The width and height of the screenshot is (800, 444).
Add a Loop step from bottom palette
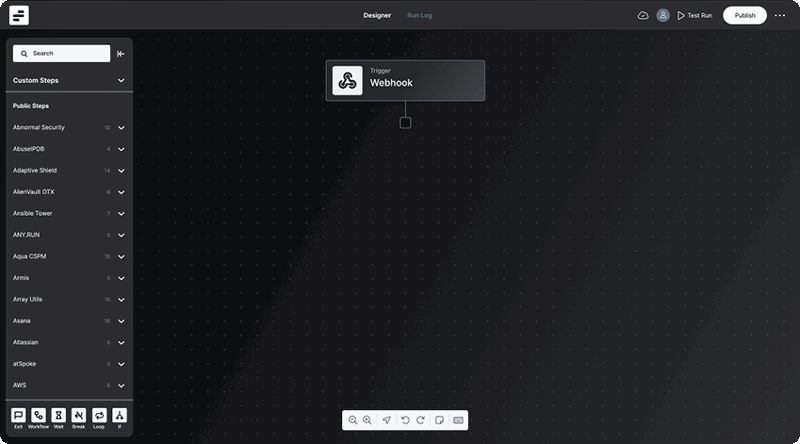coord(99,415)
